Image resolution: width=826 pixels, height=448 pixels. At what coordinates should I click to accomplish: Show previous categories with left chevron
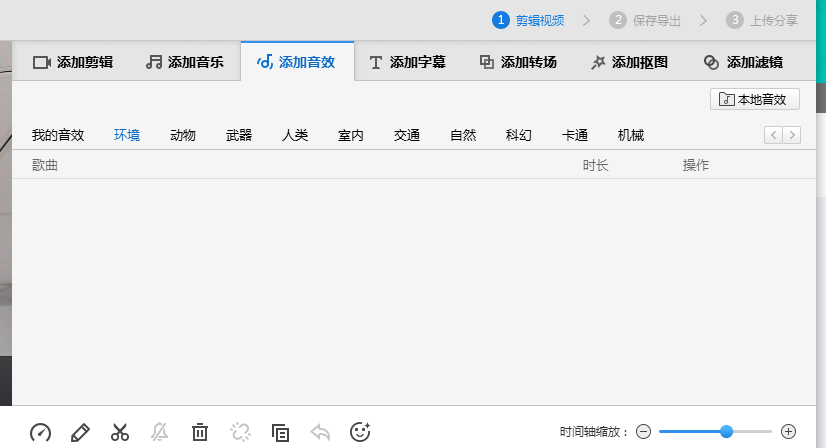[773, 135]
